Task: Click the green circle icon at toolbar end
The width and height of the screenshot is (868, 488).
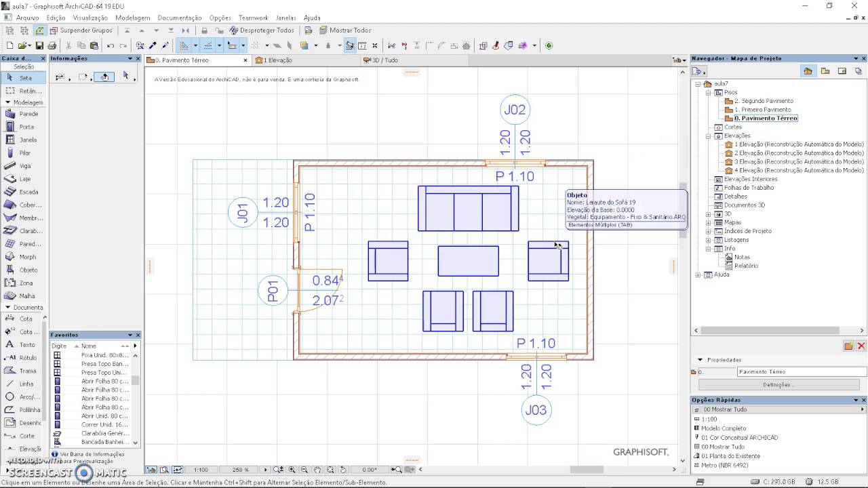Action: (x=549, y=46)
